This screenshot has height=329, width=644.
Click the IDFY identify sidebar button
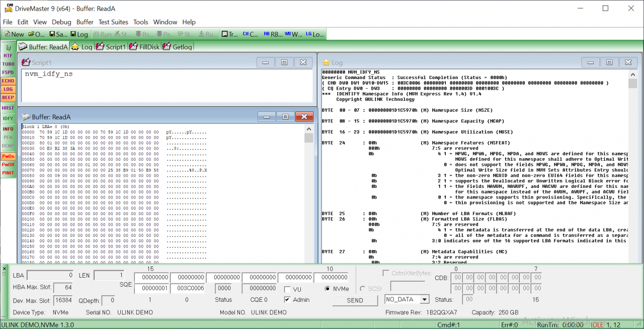pyautogui.click(x=8, y=118)
